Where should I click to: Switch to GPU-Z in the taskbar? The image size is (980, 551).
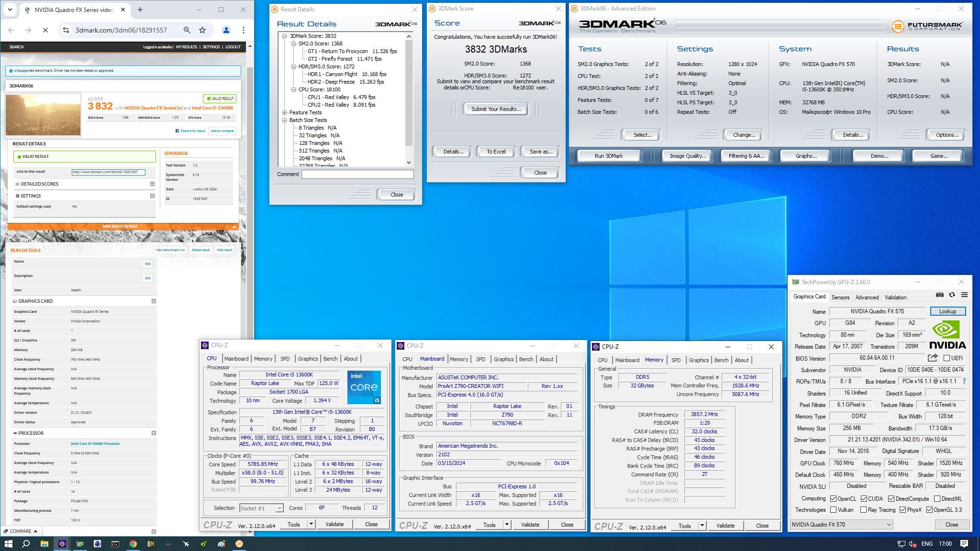coord(80,544)
